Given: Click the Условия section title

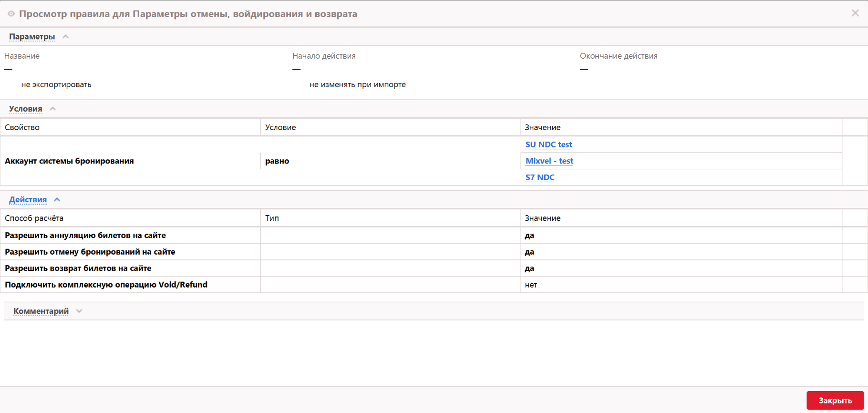Looking at the screenshot, I should click(26, 109).
